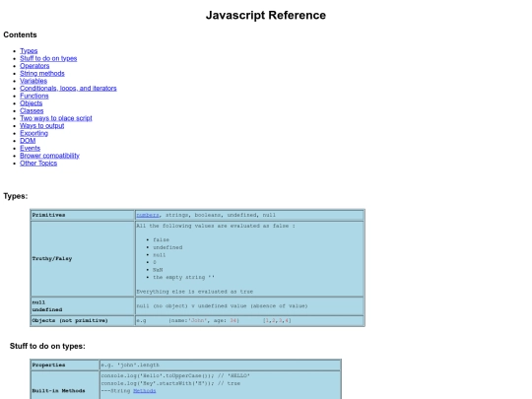
Task: Open the String Methods link in Built-in Methods row
Action: [145, 390]
